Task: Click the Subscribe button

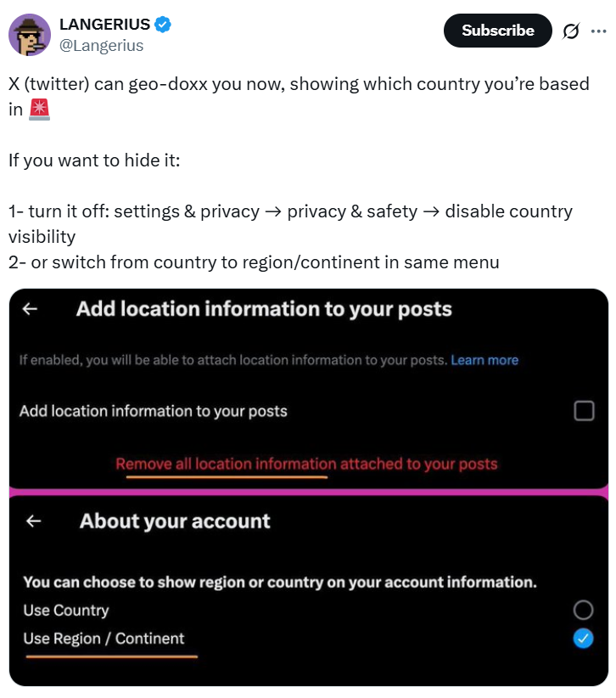Action: 497,30
